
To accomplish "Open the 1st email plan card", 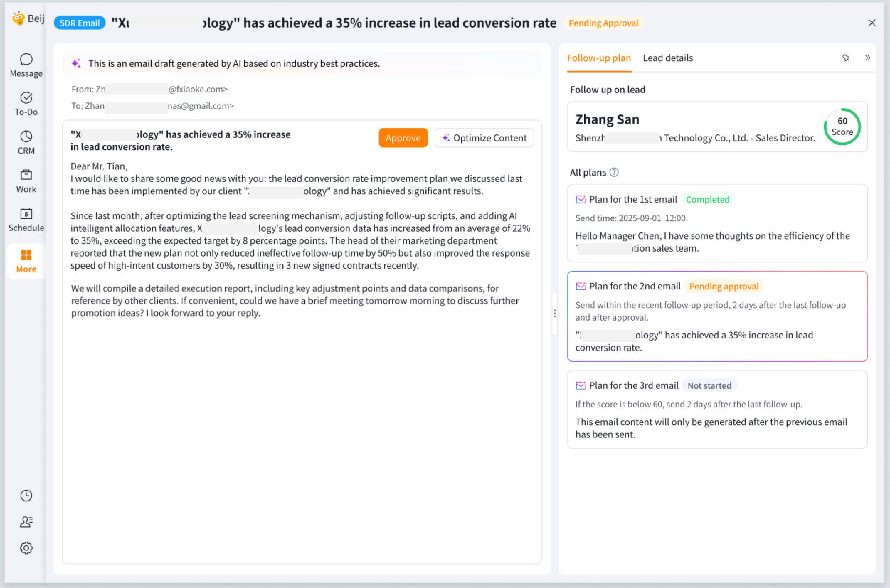I will click(717, 223).
